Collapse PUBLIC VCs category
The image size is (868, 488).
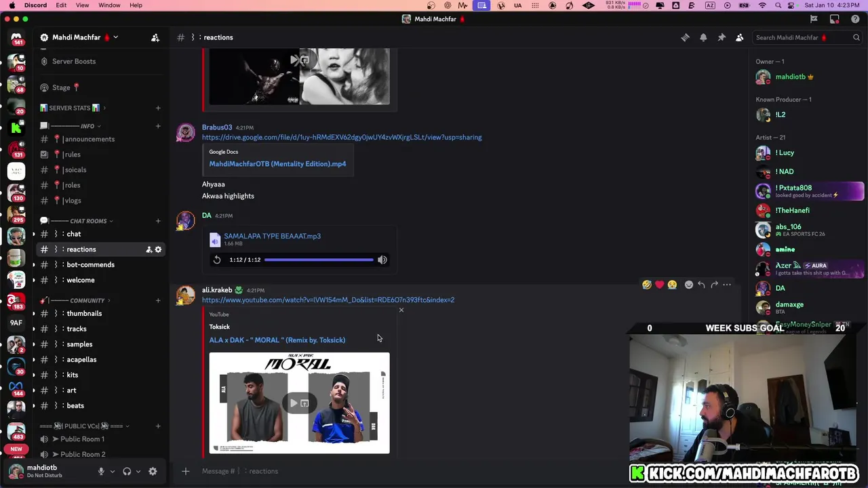(x=85, y=426)
